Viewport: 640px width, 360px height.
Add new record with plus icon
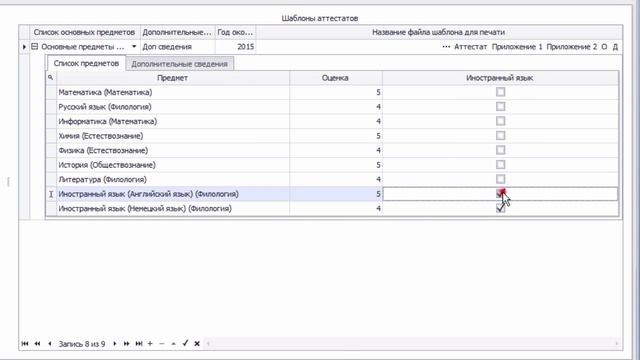150,344
